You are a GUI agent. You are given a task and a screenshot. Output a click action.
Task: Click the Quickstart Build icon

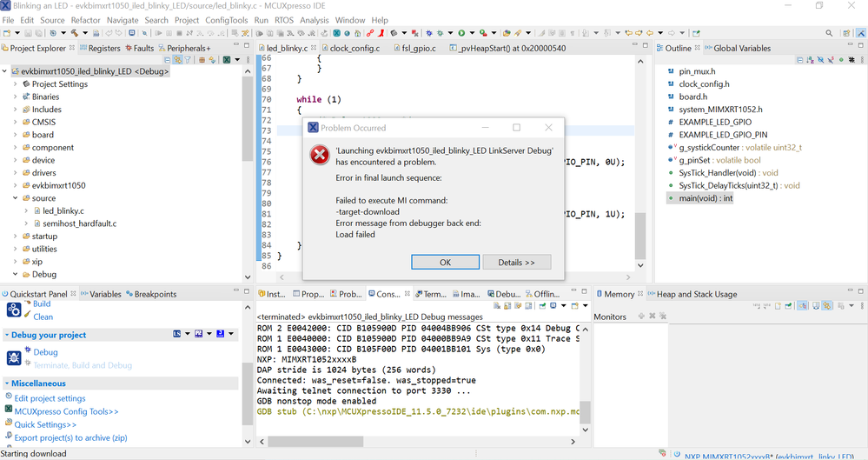coord(14,310)
